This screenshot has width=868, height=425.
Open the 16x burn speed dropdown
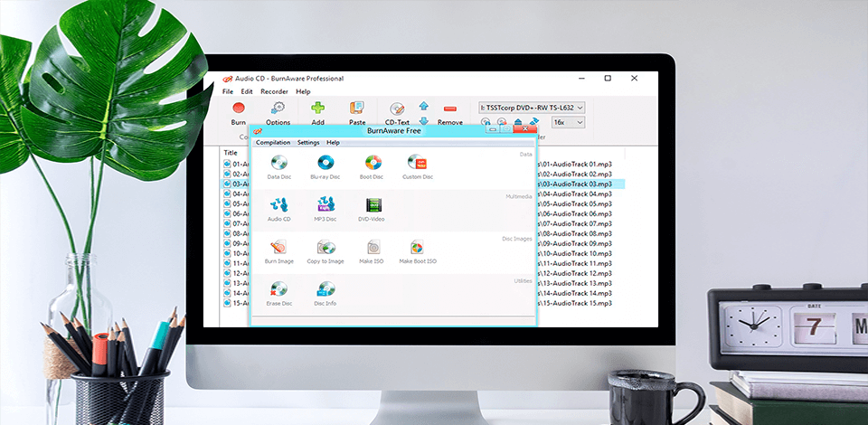point(568,122)
